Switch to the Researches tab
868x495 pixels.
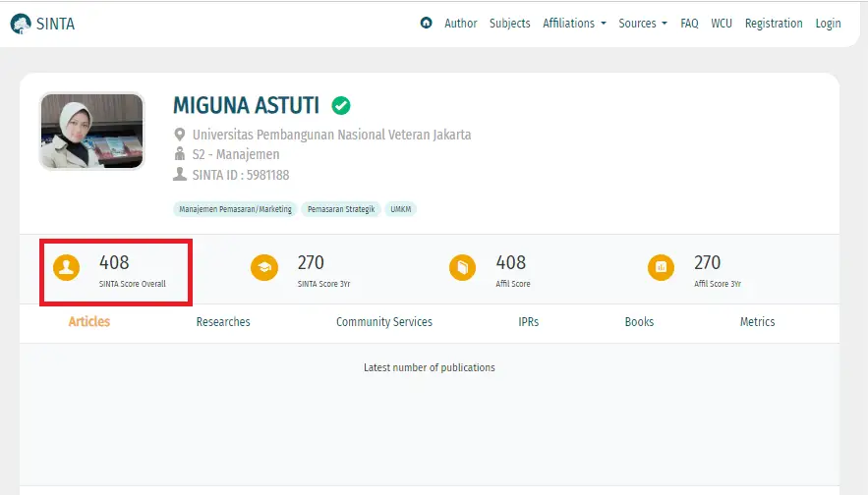tap(223, 322)
